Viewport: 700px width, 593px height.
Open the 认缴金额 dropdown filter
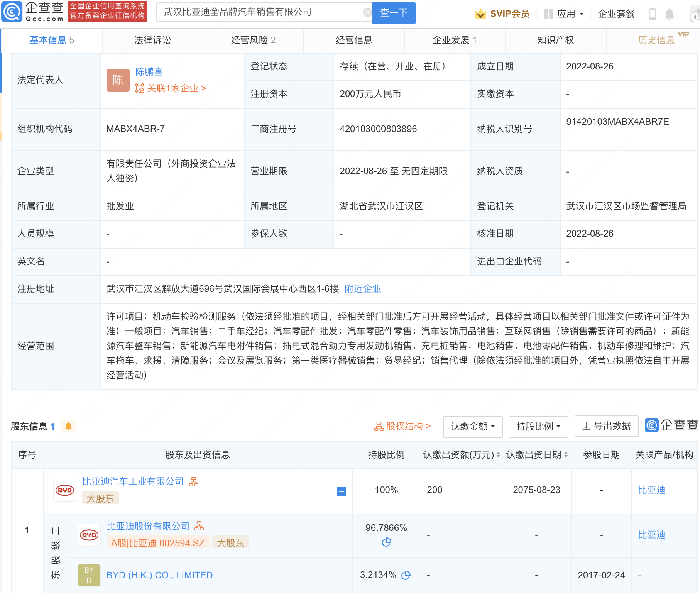pyautogui.click(x=473, y=427)
